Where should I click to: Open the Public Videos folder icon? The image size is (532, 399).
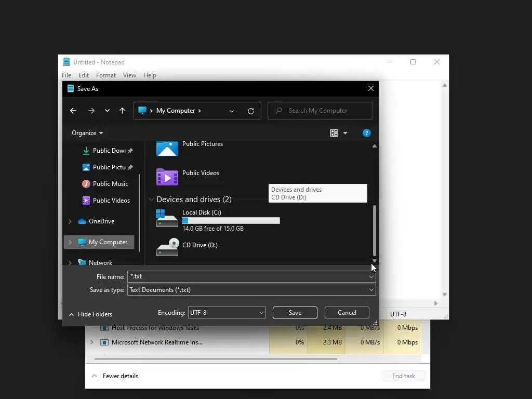pyautogui.click(x=167, y=177)
